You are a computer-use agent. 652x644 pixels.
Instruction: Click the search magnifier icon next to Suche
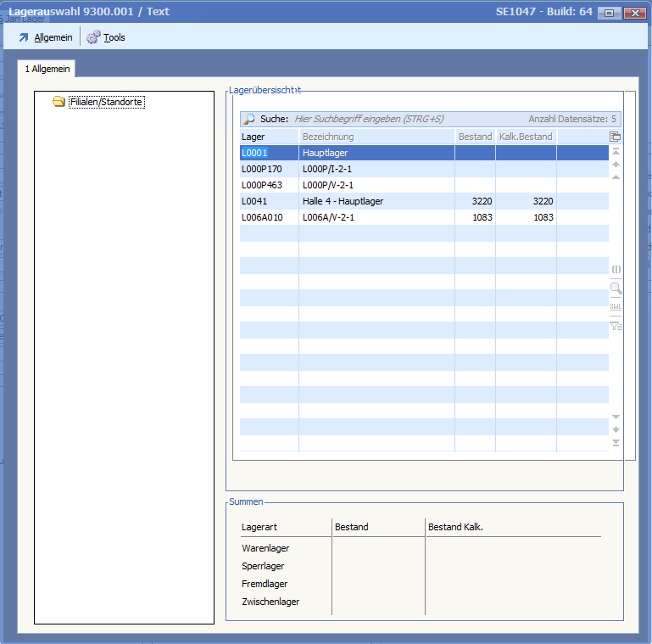click(x=249, y=120)
